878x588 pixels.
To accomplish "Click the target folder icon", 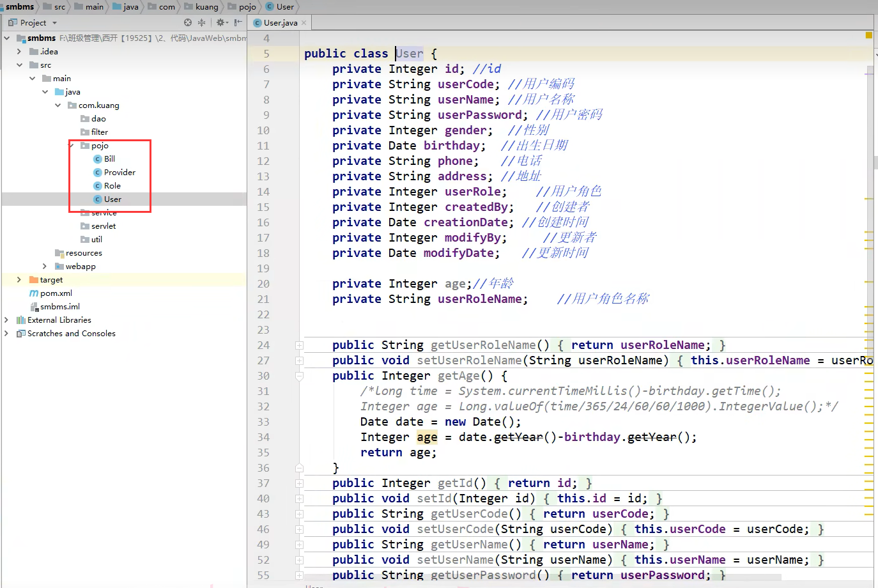I will 34,279.
